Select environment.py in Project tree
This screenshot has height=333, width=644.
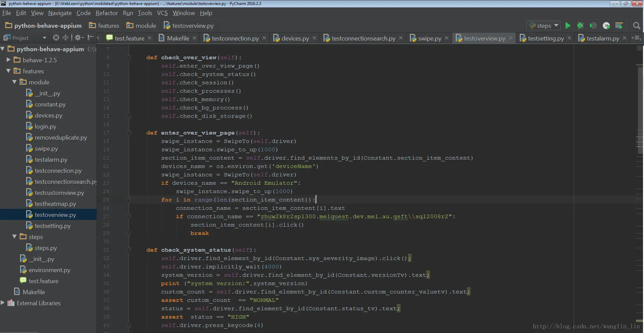click(x=50, y=270)
